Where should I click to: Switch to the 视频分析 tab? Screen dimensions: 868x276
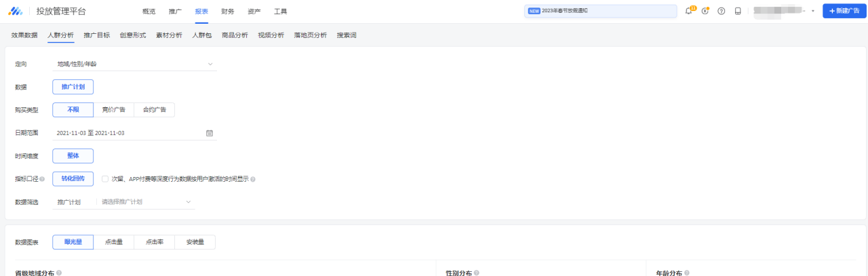(271, 35)
